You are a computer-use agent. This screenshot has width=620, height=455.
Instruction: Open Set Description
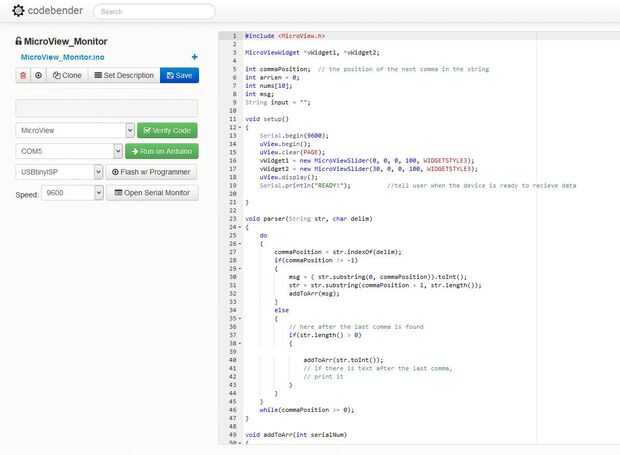tap(124, 75)
